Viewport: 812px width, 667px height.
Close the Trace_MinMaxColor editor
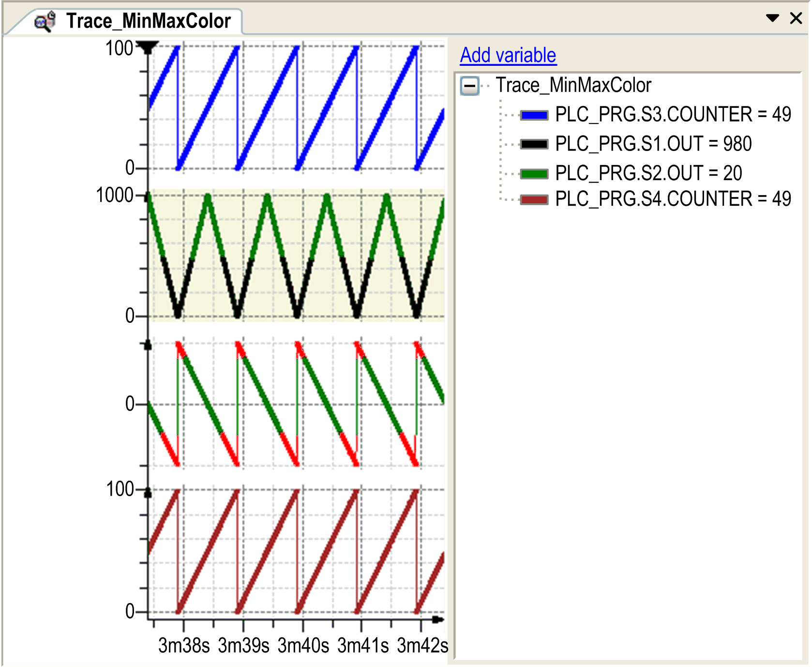pos(796,18)
